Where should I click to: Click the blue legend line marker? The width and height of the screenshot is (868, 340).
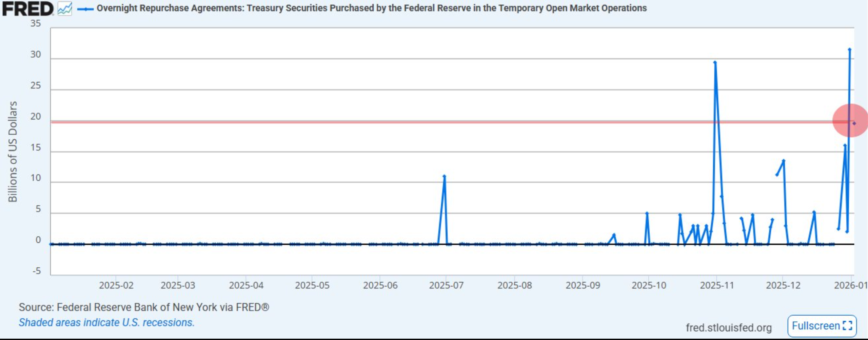pos(85,9)
